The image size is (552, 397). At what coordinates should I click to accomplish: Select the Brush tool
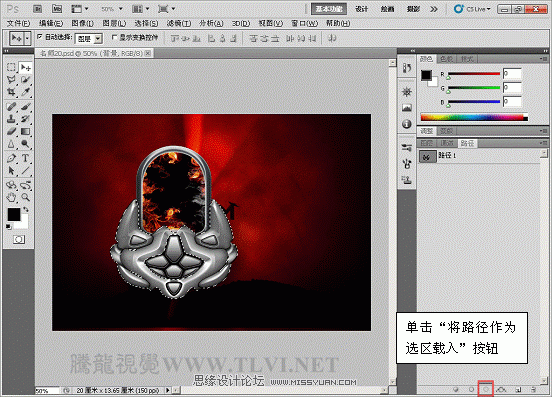(25, 106)
